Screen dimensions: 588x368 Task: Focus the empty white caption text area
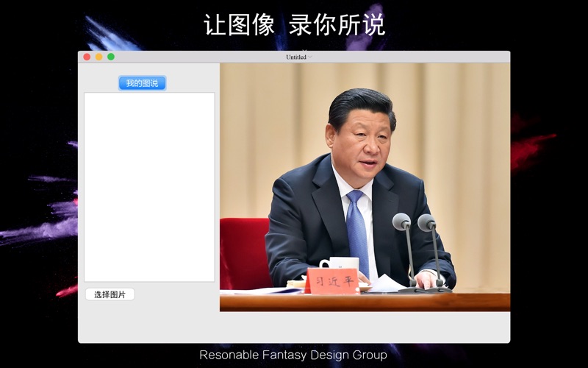click(149, 186)
